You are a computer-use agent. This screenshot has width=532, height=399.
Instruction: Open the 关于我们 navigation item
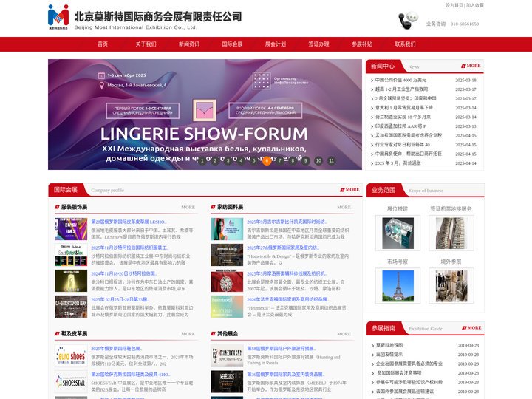coord(146,44)
